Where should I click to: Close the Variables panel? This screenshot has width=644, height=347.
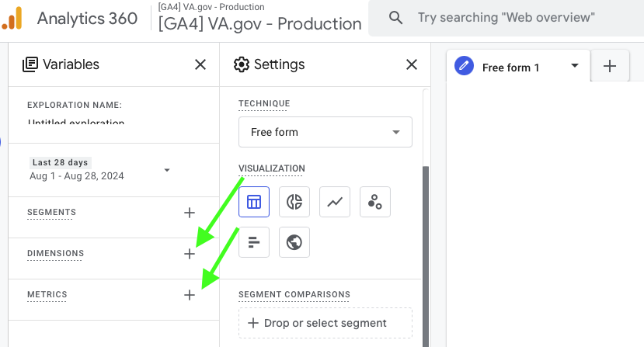[x=200, y=64]
